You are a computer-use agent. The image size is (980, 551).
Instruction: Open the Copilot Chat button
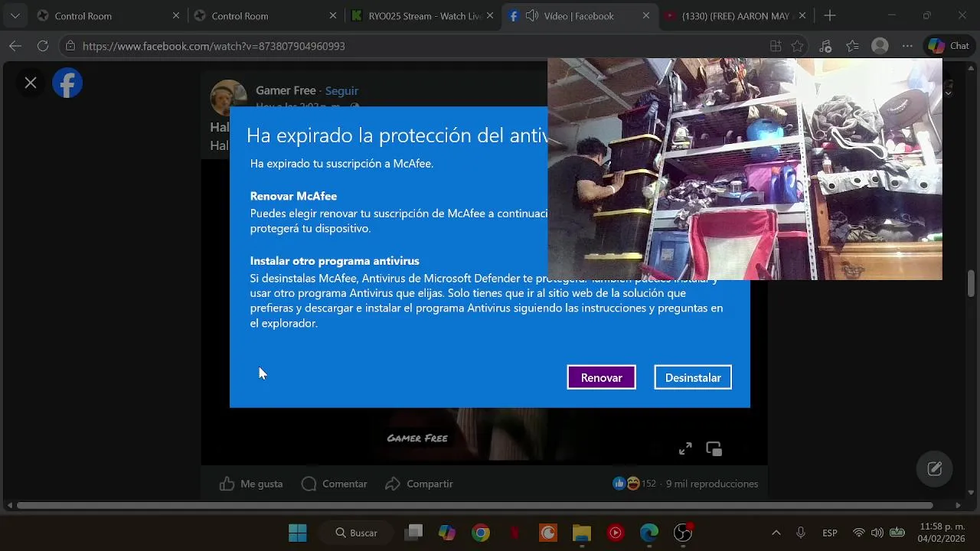(x=948, y=46)
